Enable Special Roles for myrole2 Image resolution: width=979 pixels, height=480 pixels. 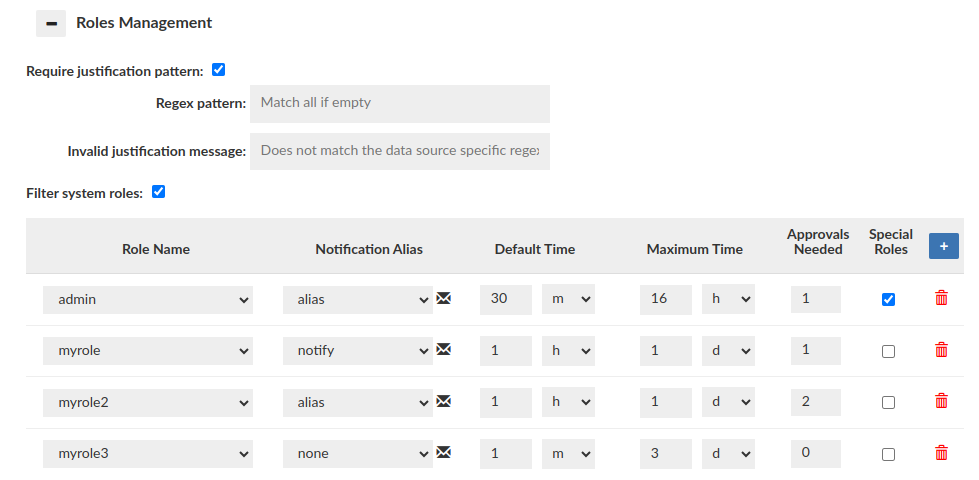pyautogui.click(x=889, y=402)
